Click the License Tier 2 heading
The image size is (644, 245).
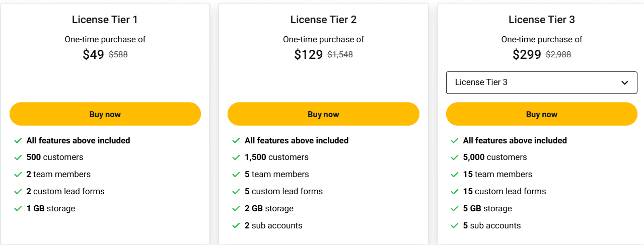coord(323,20)
